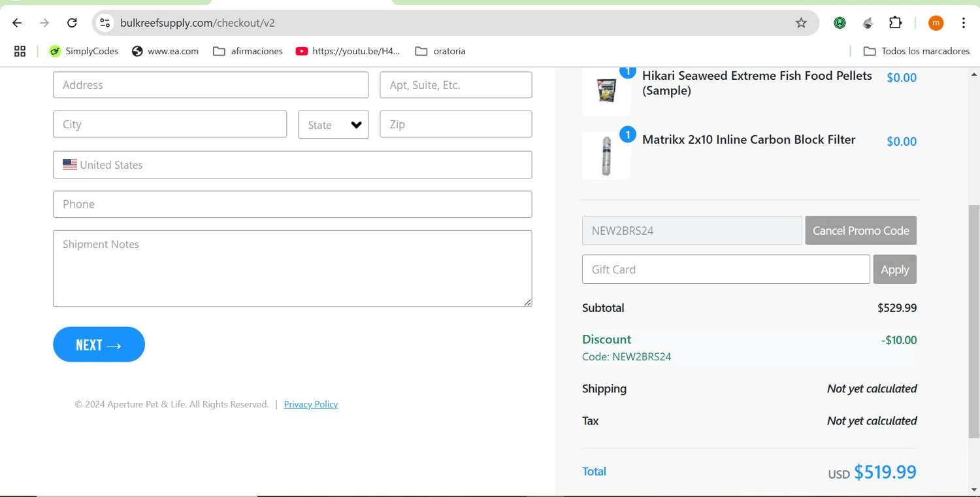The image size is (980, 497).
Task: Open the browser extensions puzzle icon
Action: point(895,23)
